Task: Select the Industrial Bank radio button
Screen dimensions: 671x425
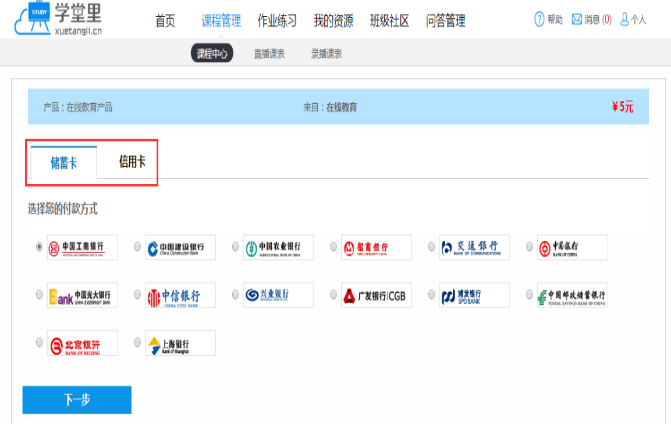Action: [x=235, y=295]
